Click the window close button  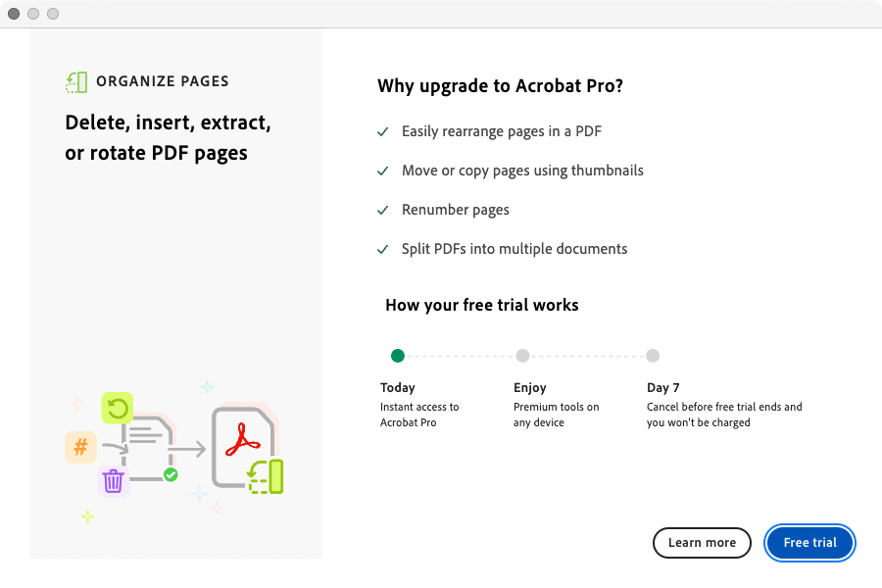(x=14, y=14)
